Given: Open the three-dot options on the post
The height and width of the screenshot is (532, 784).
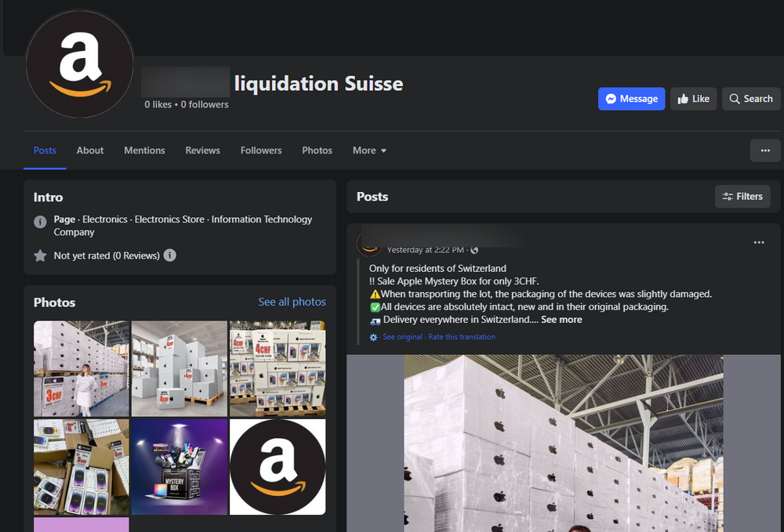Looking at the screenshot, I should click(758, 243).
